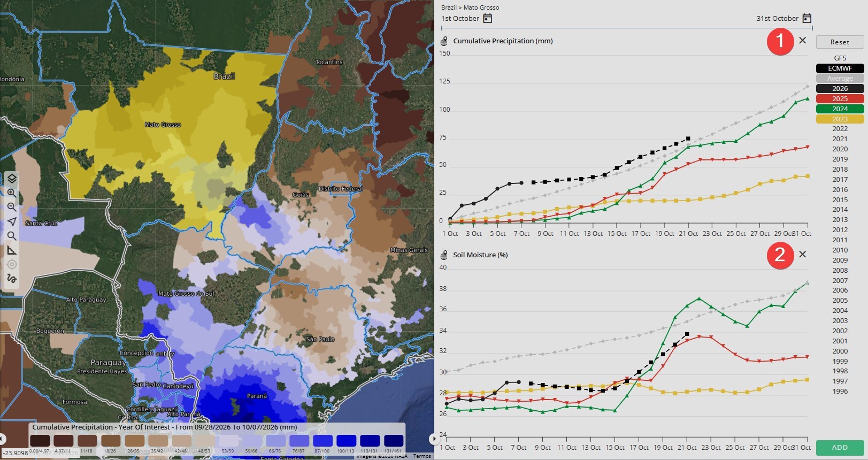Open the Termos link on the map
The image size is (868, 460).
click(x=422, y=456)
